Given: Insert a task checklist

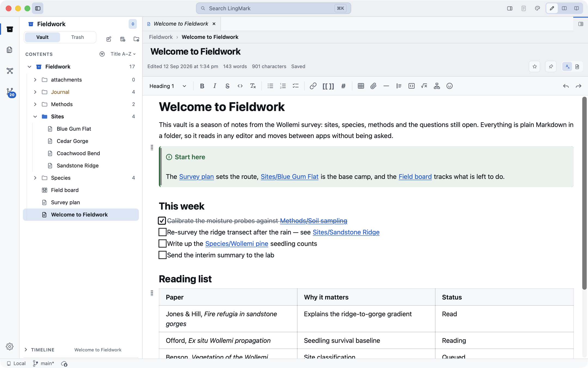Looking at the screenshot, I should [296, 86].
